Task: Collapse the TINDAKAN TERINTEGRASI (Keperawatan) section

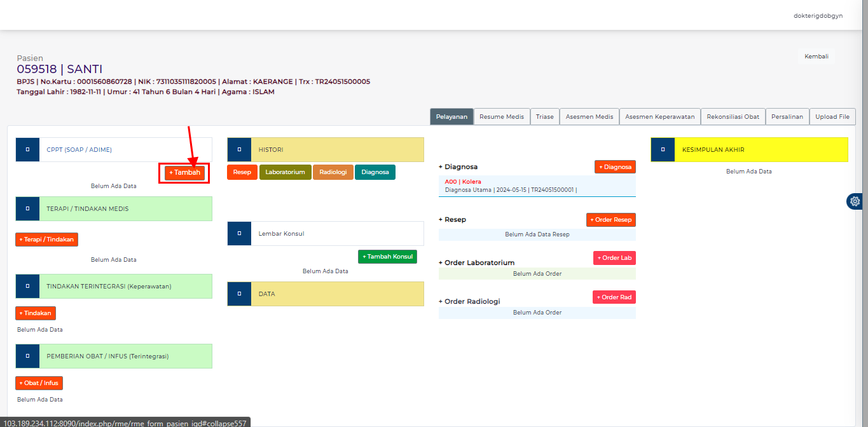Action: click(27, 286)
